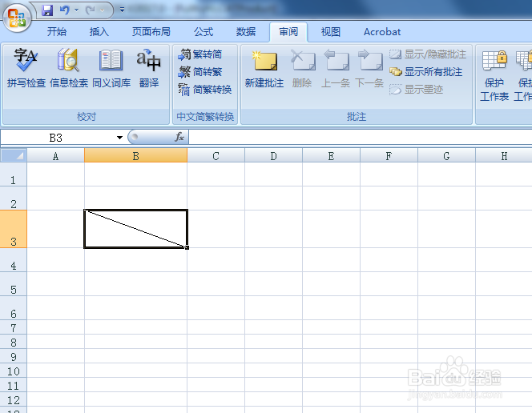
Task: Open 简繁转换 conversion dialog
Action: tap(205, 90)
